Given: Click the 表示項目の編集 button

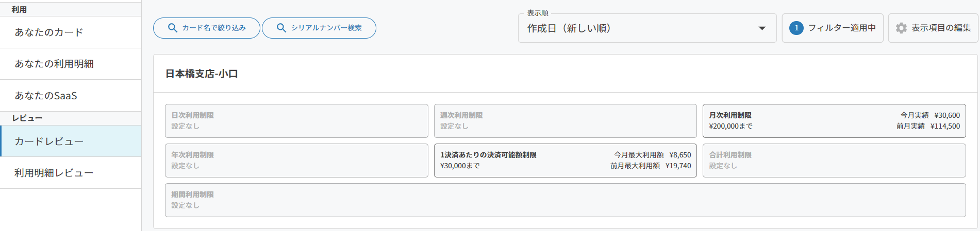Looking at the screenshot, I should [933, 28].
